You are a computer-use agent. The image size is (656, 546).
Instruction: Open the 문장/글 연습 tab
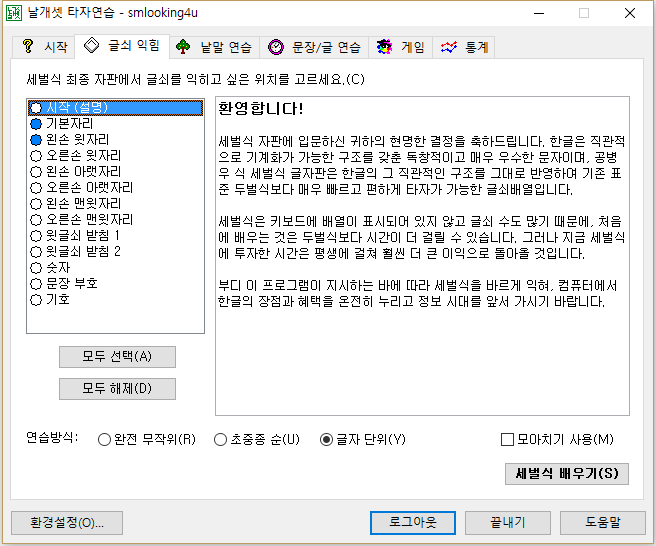314,47
